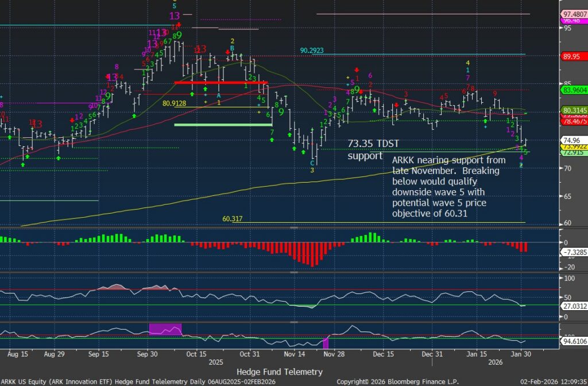Click the 60.317 wave objective level label
588x386 pixels.
coord(233,219)
